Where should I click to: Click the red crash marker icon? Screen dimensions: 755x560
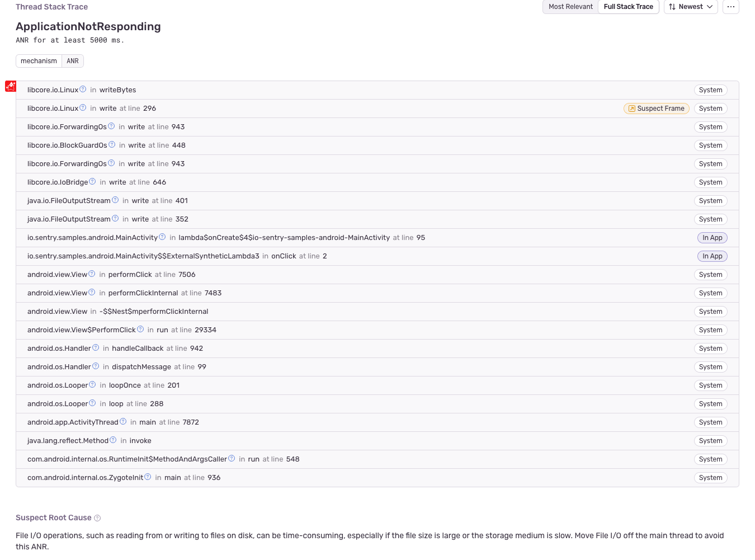coord(11,86)
